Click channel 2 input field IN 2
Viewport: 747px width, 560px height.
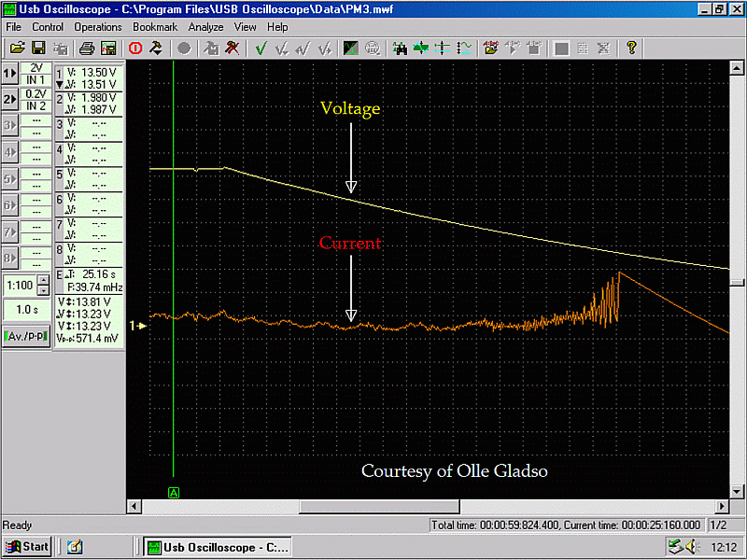35,105
